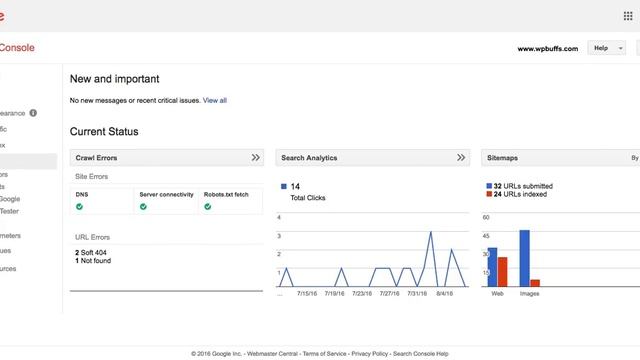Click the red Images bar in Sitemaps chart
Screen dimensions: 640x360
(535, 283)
